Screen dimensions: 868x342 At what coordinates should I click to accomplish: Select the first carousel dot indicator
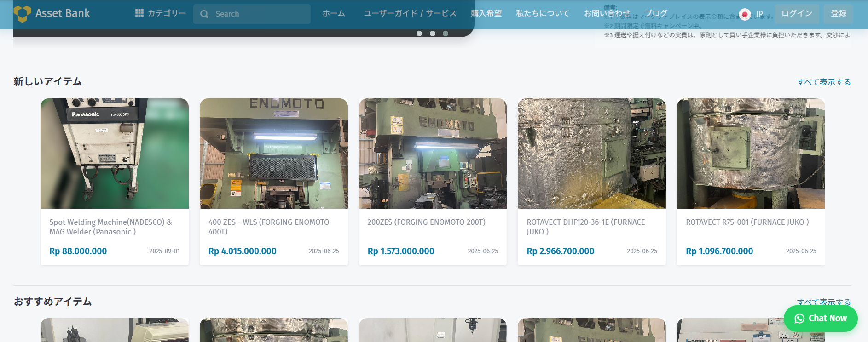(419, 34)
